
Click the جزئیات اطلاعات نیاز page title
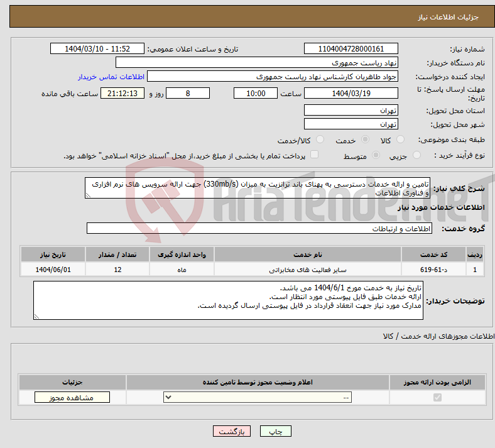pyautogui.click(x=449, y=17)
